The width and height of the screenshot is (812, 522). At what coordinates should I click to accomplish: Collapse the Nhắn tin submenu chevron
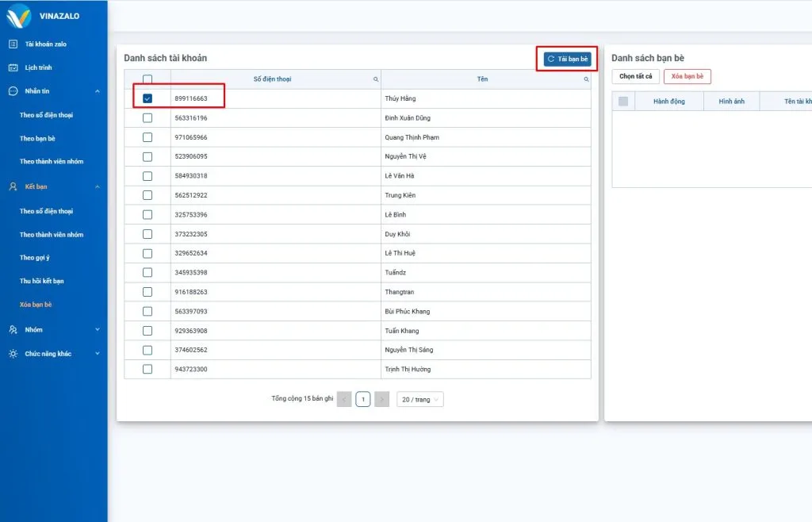pyautogui.click(x=98, y=91)
